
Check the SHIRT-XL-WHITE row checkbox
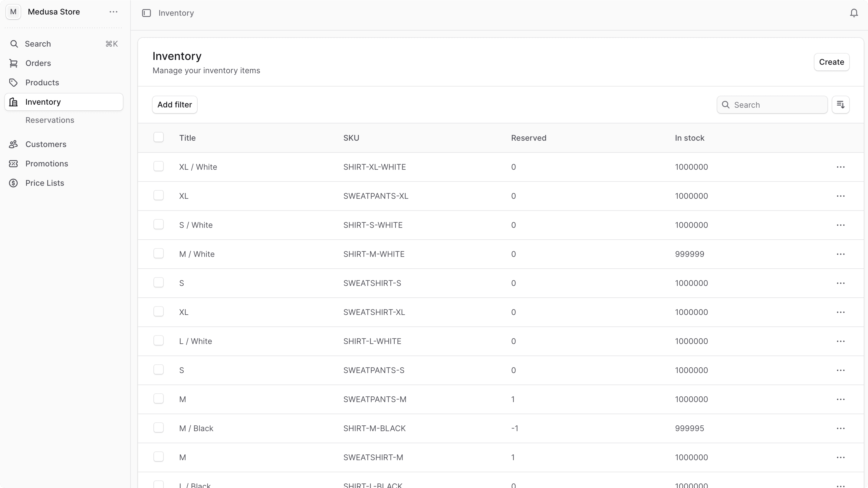[x=158, y=166]
